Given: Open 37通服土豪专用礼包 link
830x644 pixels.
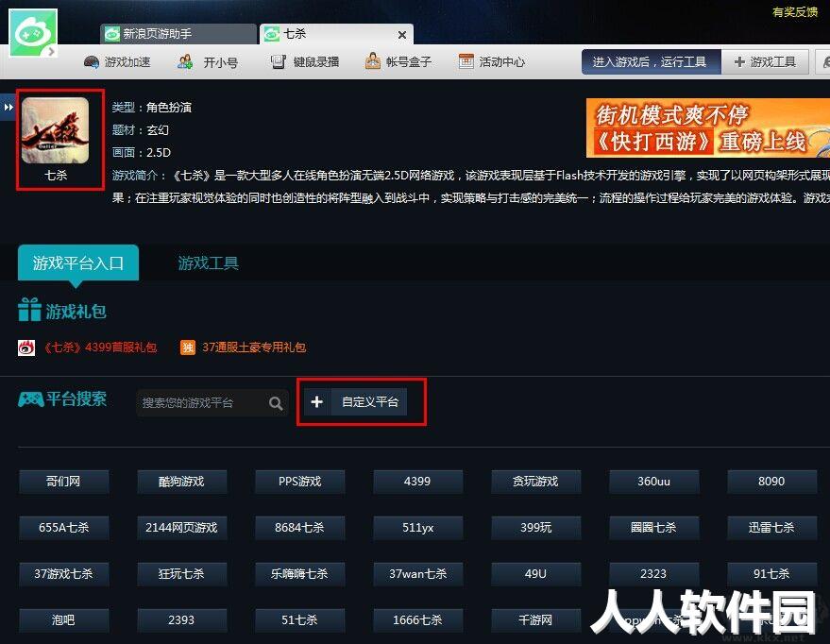Looking at the screenshot, I should tap(254, 347).
